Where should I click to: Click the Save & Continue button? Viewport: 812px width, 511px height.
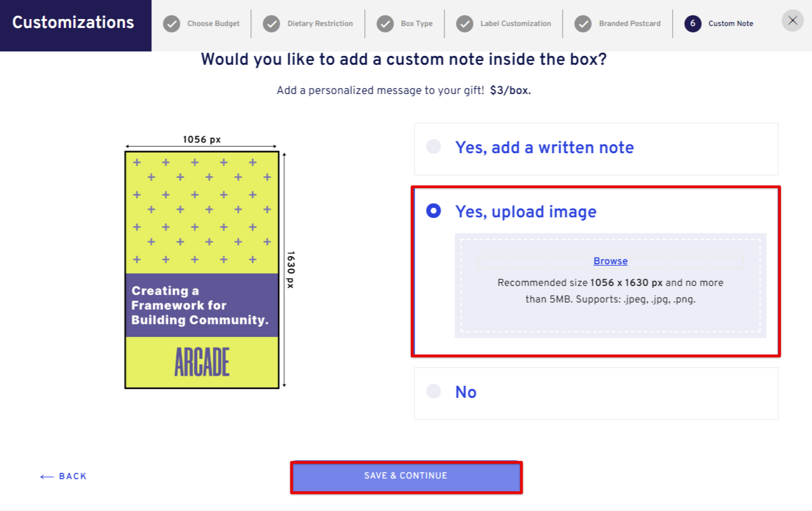pos(406,476)
